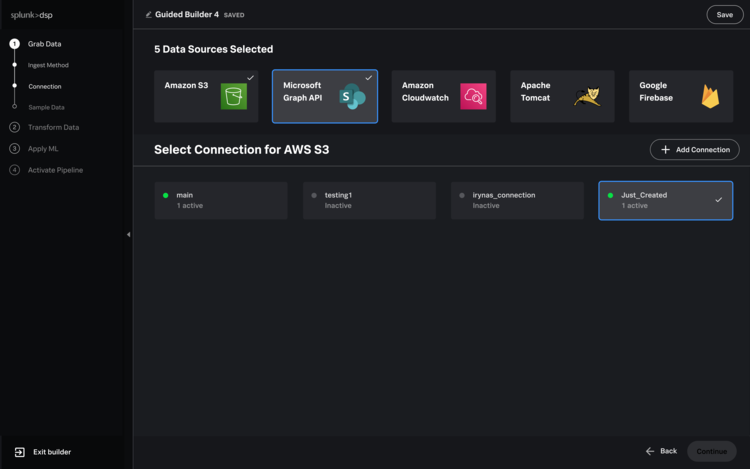This screenshot has height=469, width=750.
Task: Click the checkmark on Amazon S3 card
Action: point(250,77)
